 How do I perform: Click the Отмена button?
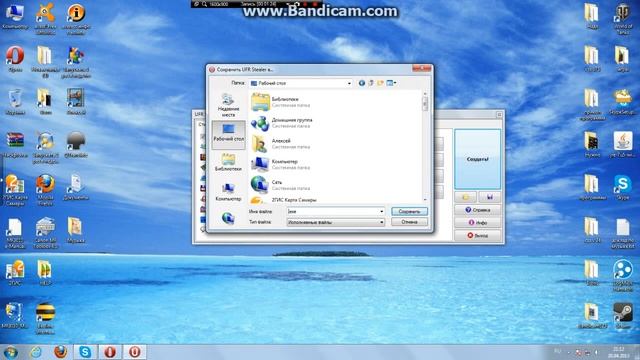tap(409, 222)
